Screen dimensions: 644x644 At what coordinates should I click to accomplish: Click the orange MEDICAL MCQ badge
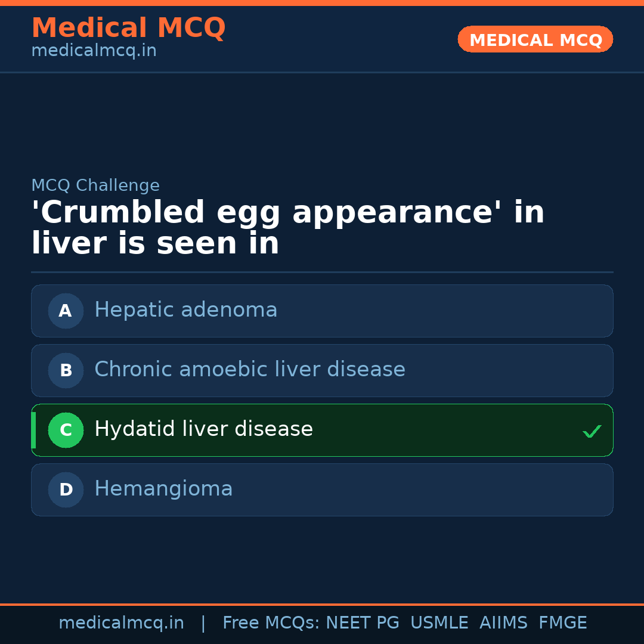coord(535,40)
